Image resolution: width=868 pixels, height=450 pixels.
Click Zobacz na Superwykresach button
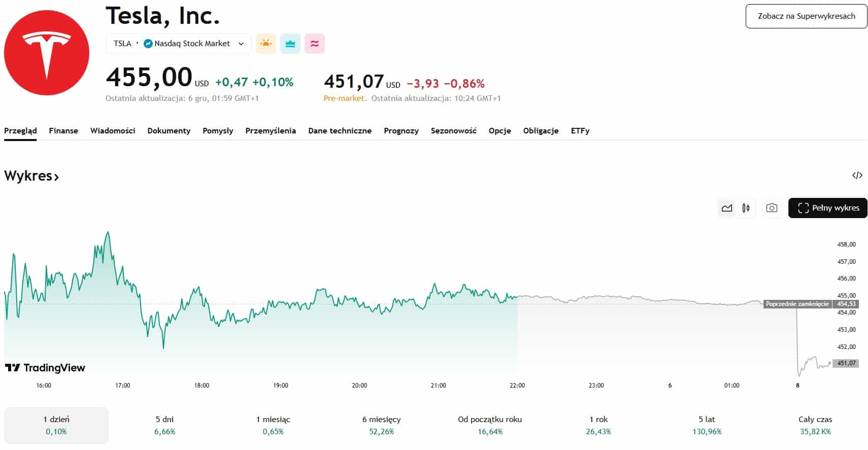coord(806,16)
